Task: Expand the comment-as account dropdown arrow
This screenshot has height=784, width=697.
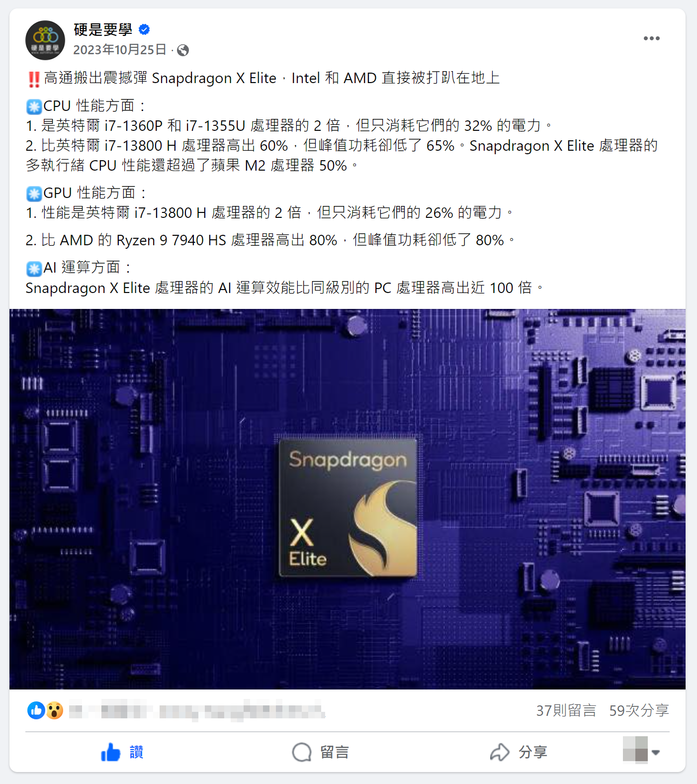Action: 656,752
